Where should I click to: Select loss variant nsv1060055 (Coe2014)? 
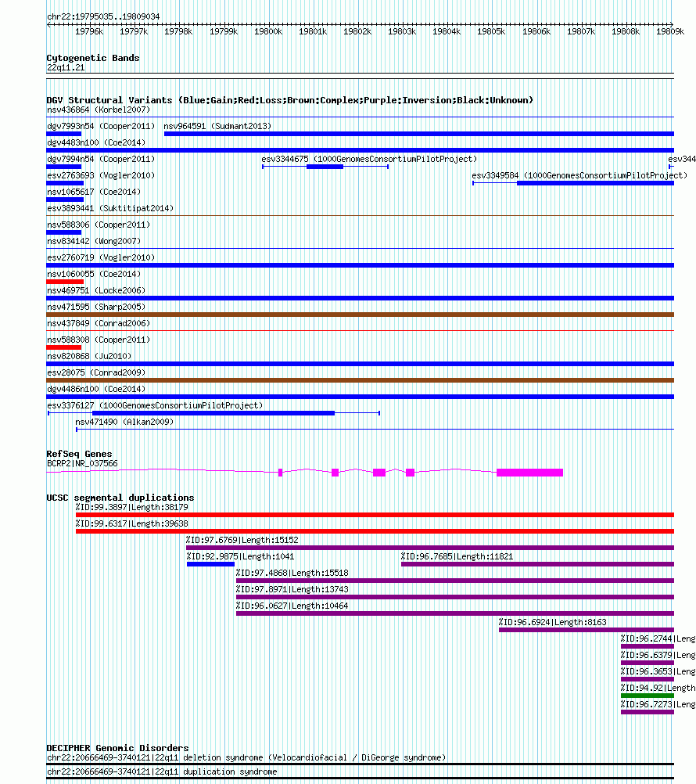[x=94, y=274]
